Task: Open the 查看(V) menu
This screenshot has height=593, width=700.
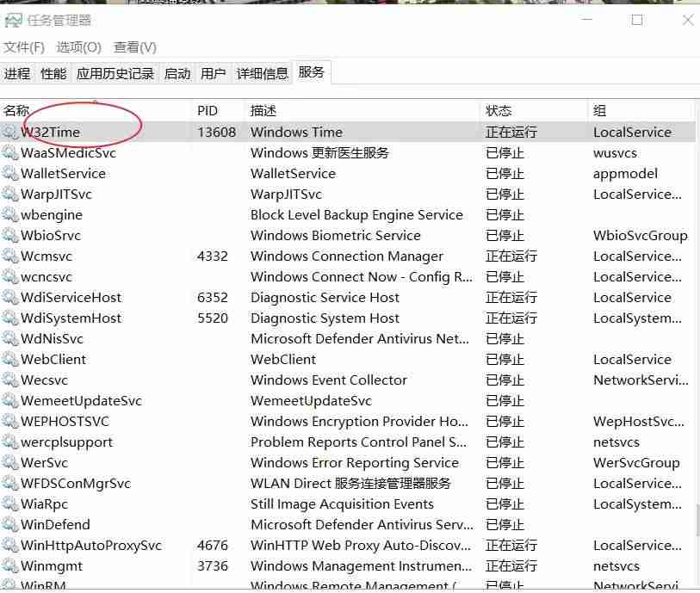Action: pos(135,47)
